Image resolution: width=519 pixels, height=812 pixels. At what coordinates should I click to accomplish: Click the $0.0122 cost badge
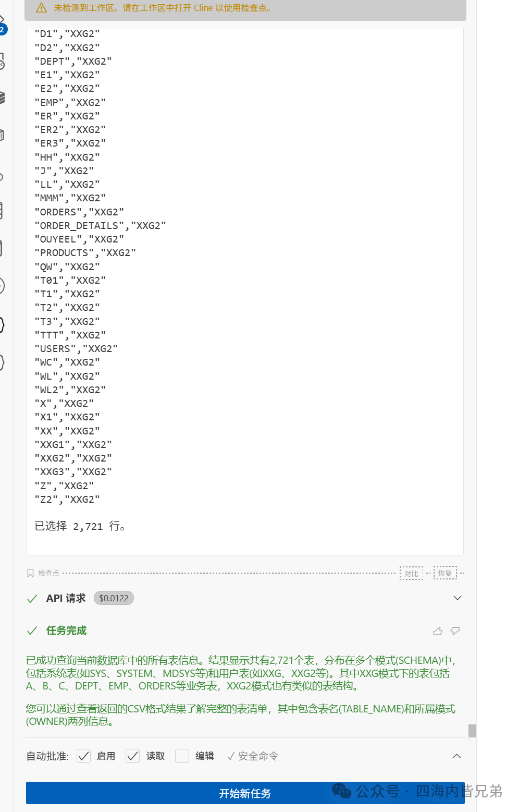pyautogui.click(x=114, y=598)
